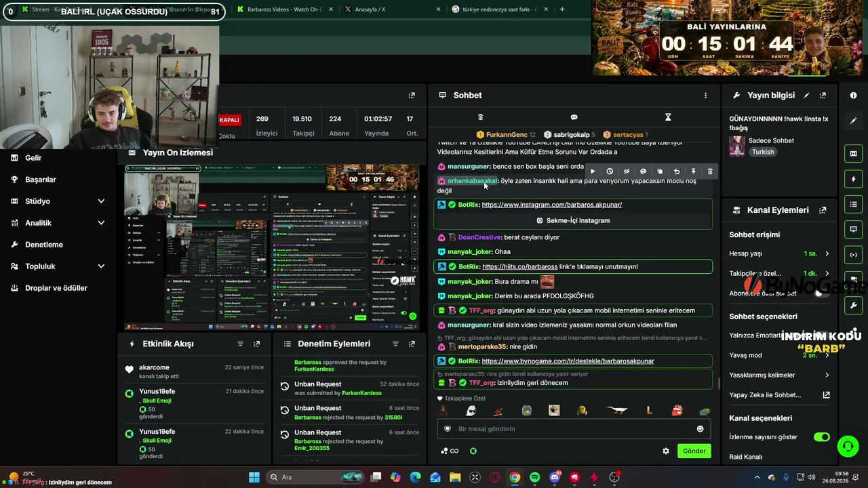
Task: Click the Sekme-İçi Instagram button
Action: tap(573, 220)
